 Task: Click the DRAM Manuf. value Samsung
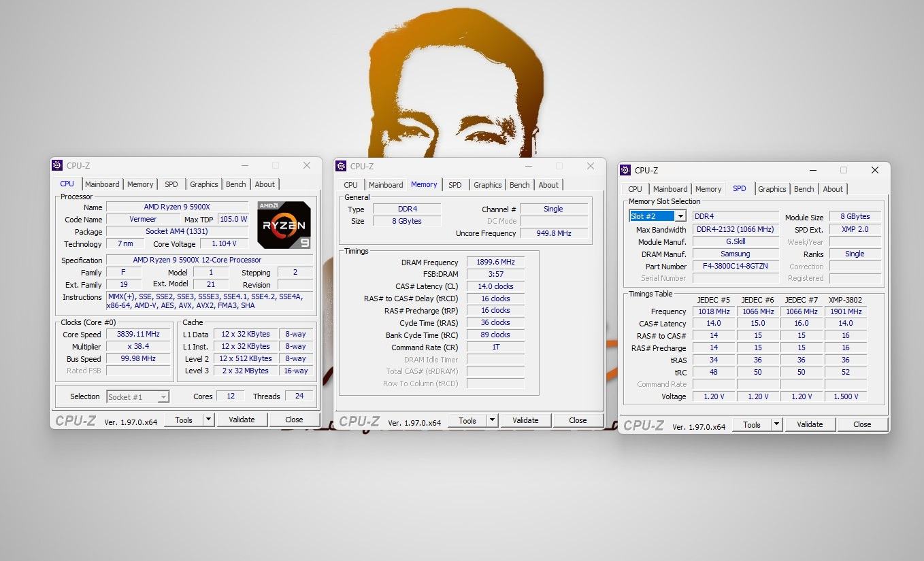tap(736, 254)
